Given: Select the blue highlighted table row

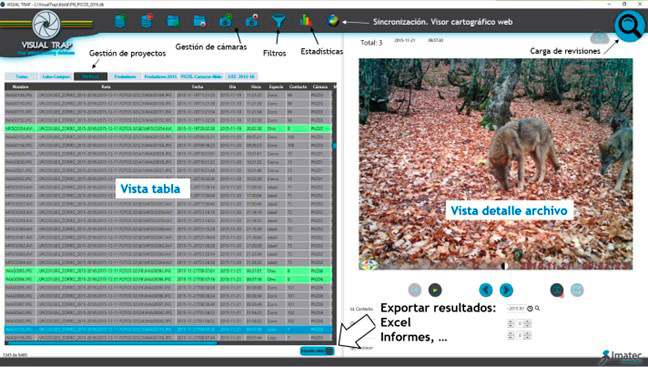Looking at the screenshot, I should click(x=168, y=329).
